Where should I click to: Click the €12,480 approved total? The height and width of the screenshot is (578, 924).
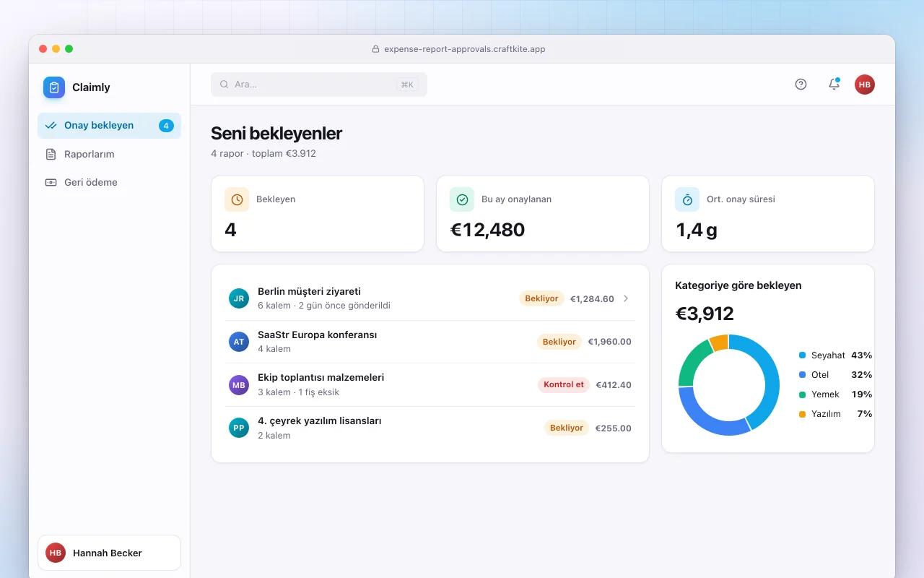click(488, 230)
